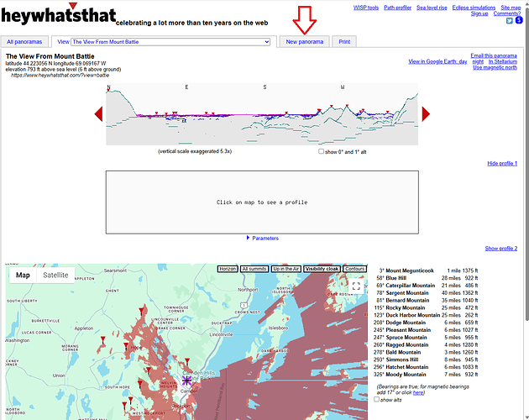
Task: Click the heywhatsthat logo
Action: click(57, 18)
